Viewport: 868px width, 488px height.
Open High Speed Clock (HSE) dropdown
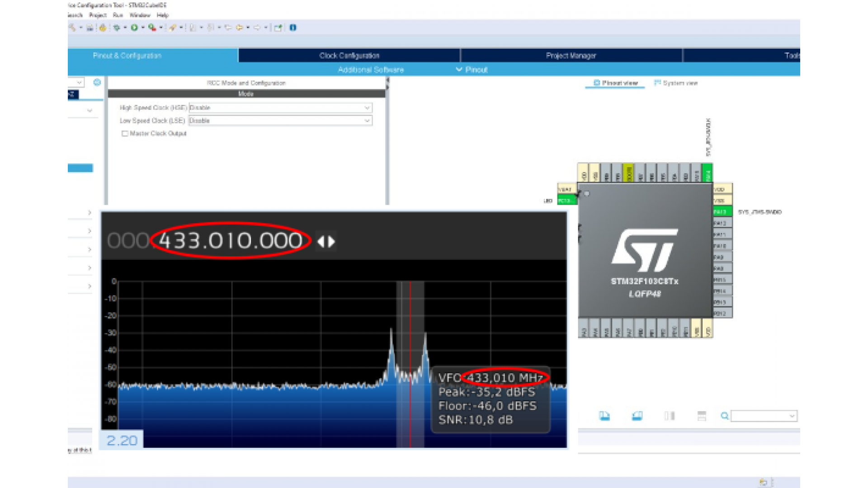tap(280, 108)
